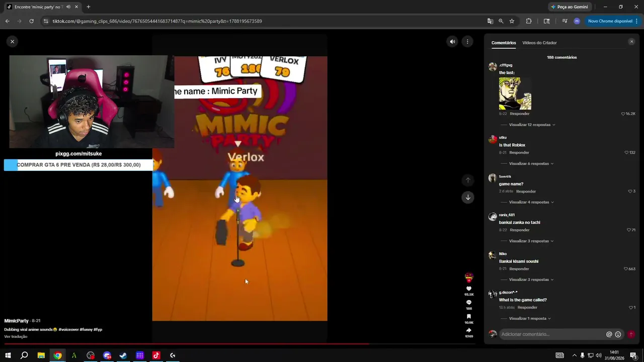644x362 pixels.
Task: Open comments via the speech bubble icon
Action: tap(469, 303)
